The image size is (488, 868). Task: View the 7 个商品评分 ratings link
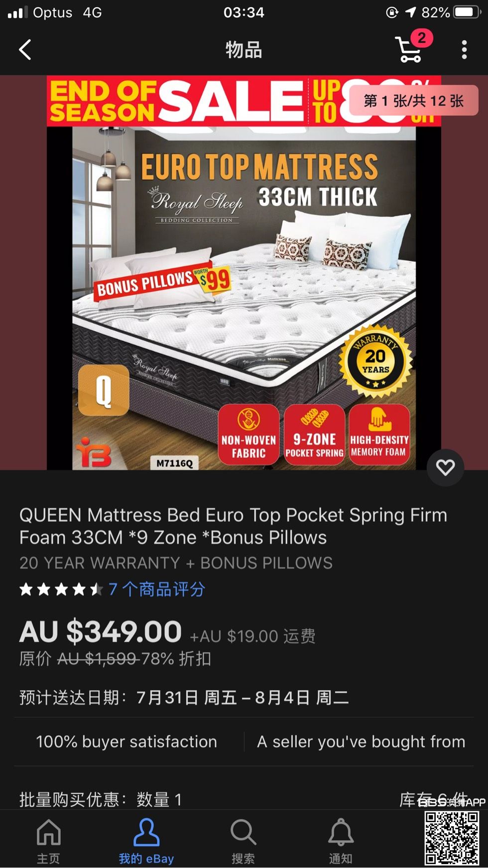(x=157, y=589)
